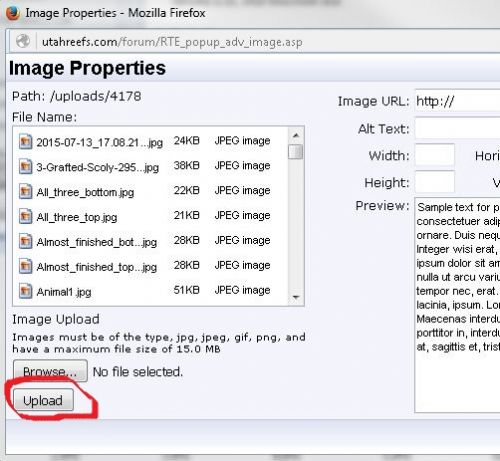The image size is (500, 461).
Task: Choose the Animal1.jpg file icon
Action: [x=25, y=291]
